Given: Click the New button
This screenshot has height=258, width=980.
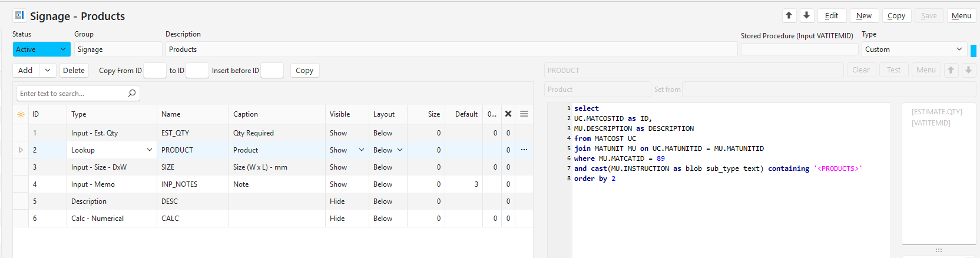Looking at the screenshot, I should pos(864,15).
